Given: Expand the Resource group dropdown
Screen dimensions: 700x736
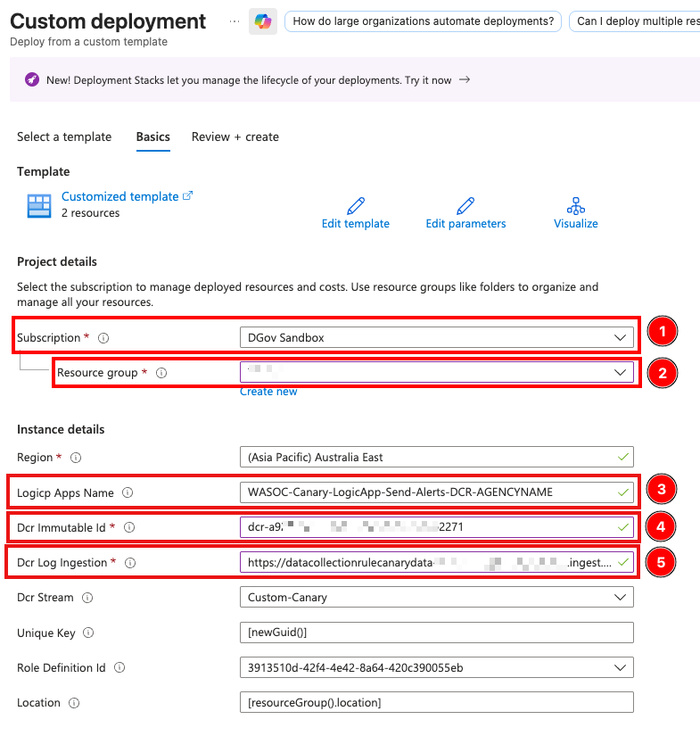Looking at the screenshot, I should pos(622,372).
